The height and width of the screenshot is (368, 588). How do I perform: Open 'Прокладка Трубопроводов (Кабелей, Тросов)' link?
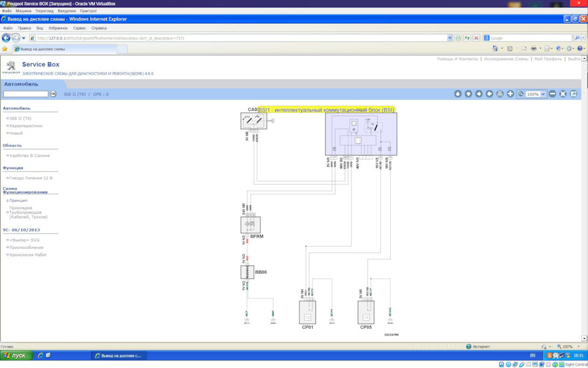click(x=29, y=212)
